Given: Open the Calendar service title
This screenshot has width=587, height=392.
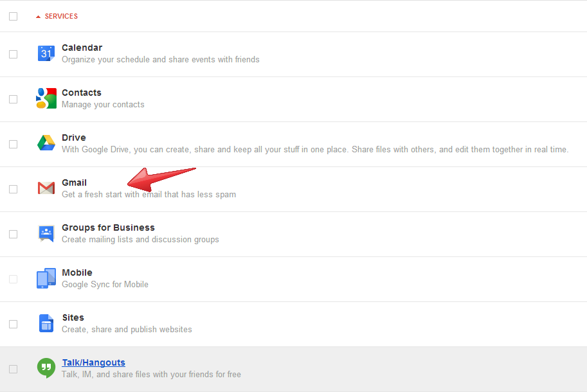Looking at the screenshot, I should (x=82, y=48).
